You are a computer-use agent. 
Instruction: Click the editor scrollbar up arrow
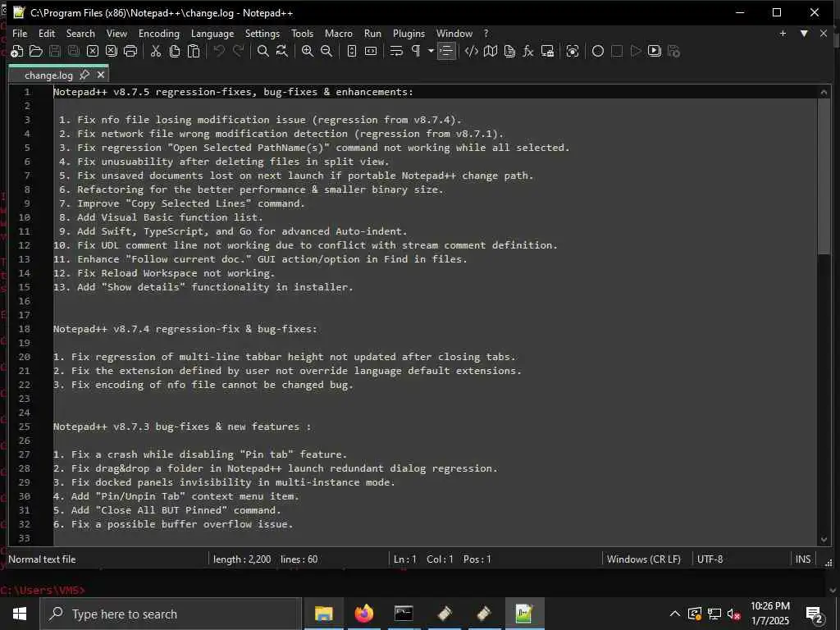(x=824, y=92)
